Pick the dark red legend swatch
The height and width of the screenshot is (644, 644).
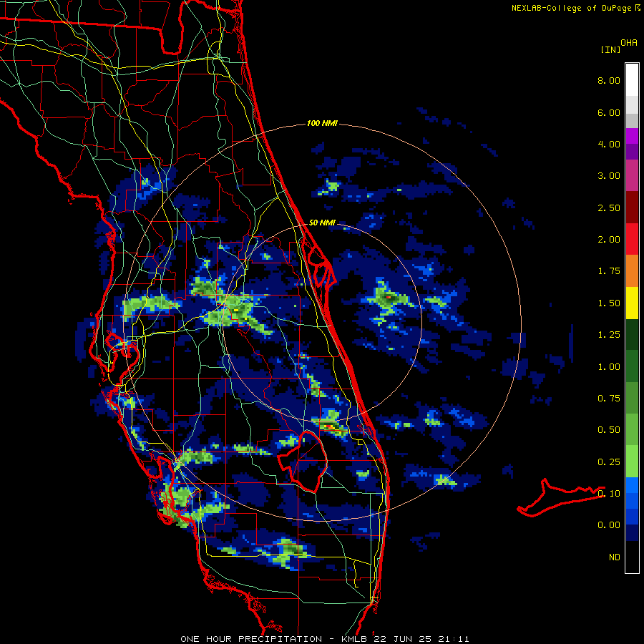tap(632, 208)
